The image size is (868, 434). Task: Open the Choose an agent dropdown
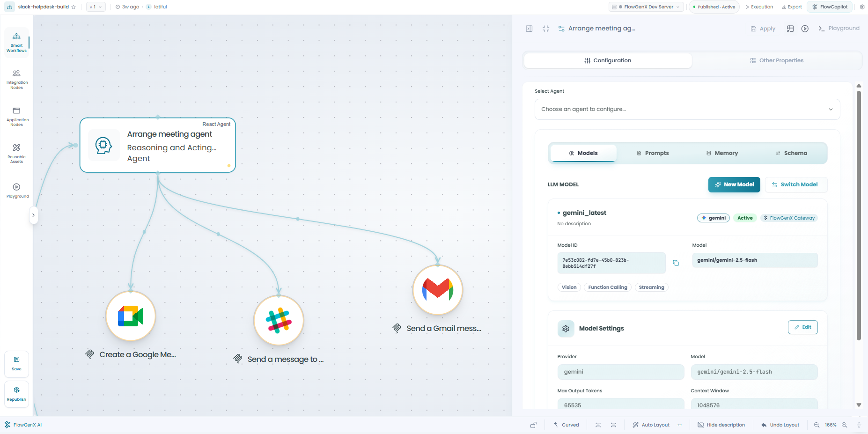click(687, 109)
